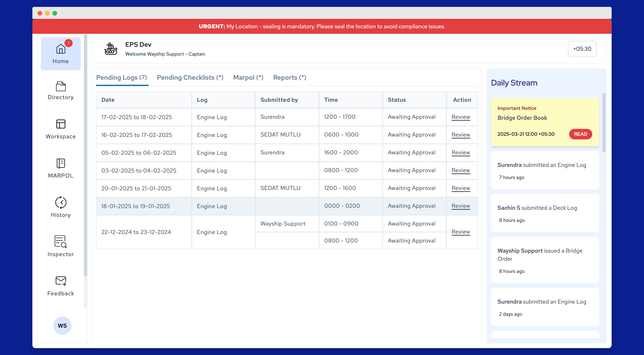
Task: Open 'Surendra submitted an Engine Log' 7 hours ago
Action: (x=545, y=170)
